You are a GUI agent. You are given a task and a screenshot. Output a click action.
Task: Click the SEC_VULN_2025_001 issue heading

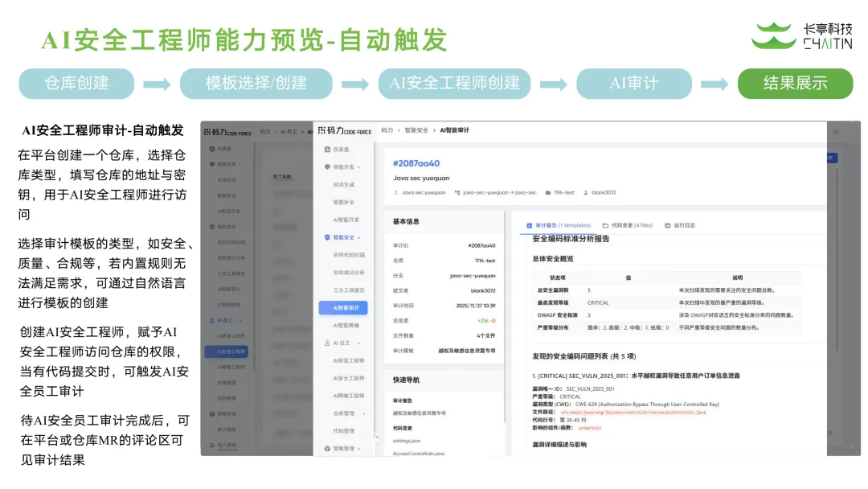pos(636,376)
